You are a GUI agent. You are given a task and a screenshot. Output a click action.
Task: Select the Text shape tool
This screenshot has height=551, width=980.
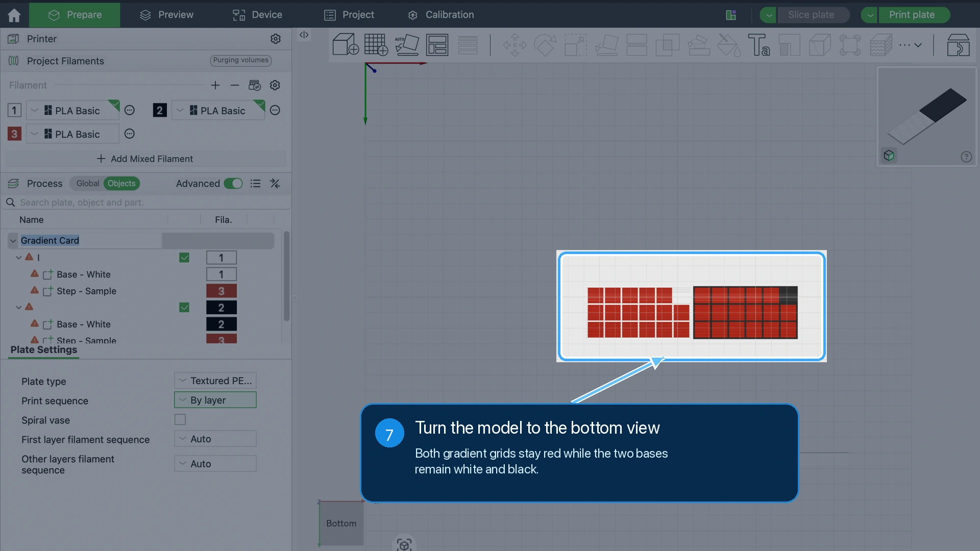click(759, 45)
